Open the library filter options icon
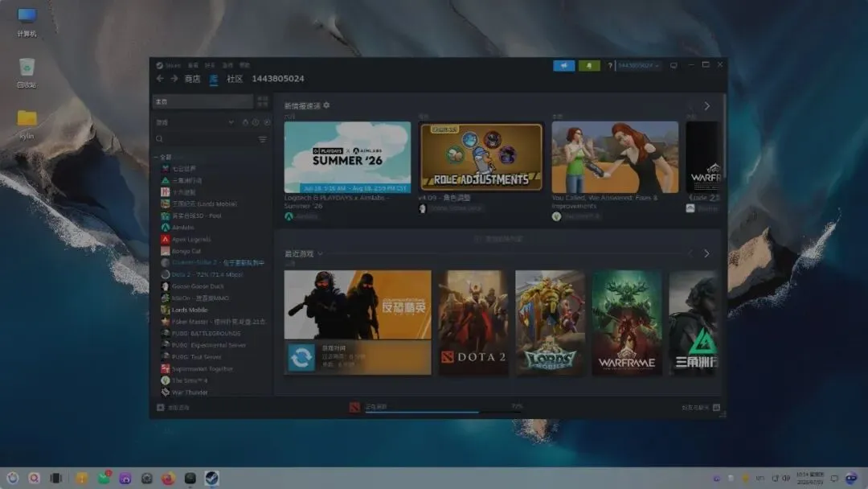 [x=262, y=139]
